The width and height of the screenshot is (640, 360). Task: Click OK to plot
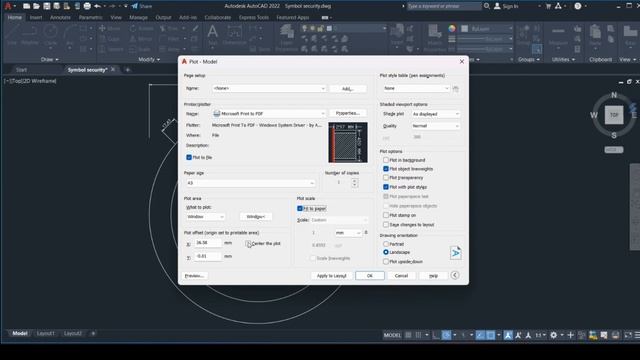point(370,276)
